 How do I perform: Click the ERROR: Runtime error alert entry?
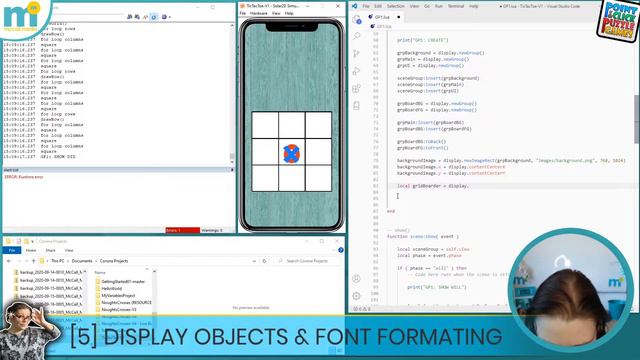point(24,177)
